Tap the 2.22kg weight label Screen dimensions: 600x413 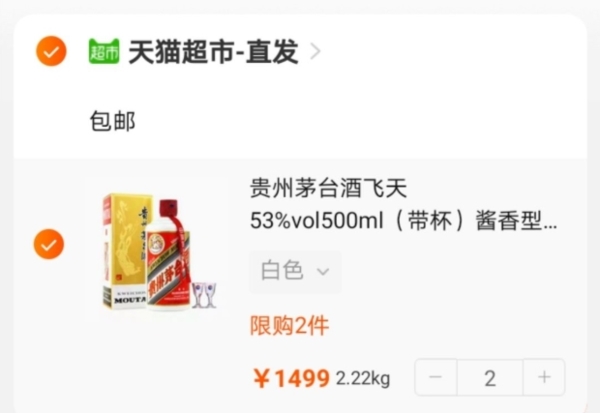(x=363, y=379)
